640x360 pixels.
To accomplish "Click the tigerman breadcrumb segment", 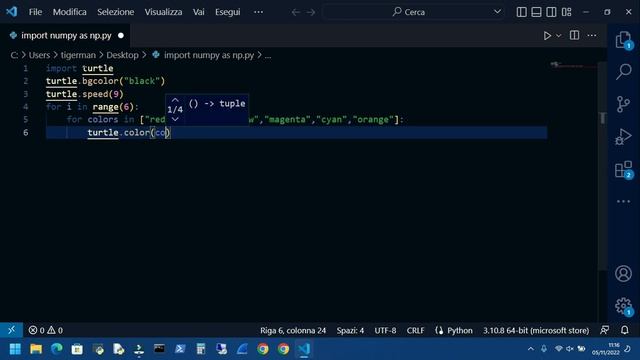I will [x=78, y=55].
